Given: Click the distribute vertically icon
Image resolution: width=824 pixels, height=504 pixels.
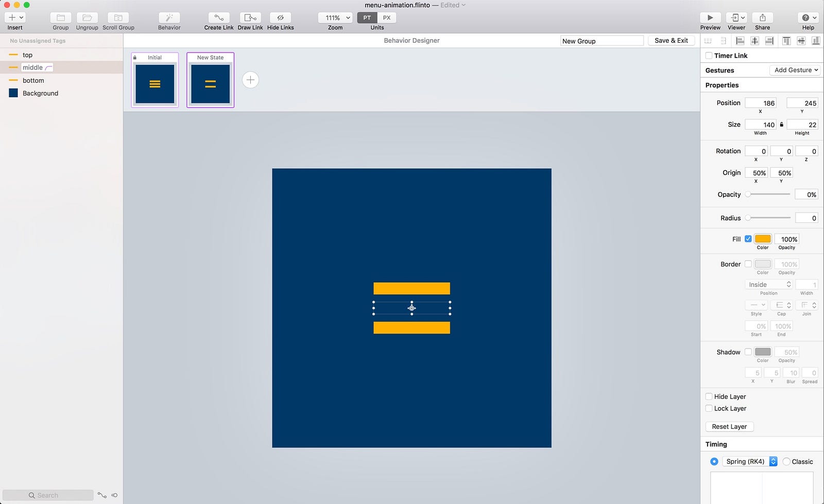Looking at the screenshot, I should 723,41.
